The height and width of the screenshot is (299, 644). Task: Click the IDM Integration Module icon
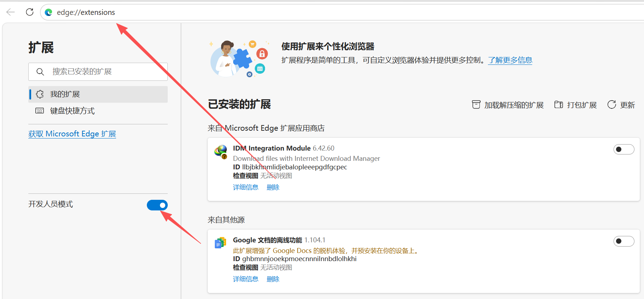tap(221, 152)
